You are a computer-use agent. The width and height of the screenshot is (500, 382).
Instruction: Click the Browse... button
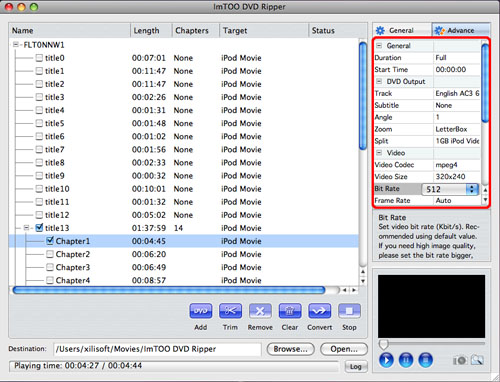[x=290, y=349]
